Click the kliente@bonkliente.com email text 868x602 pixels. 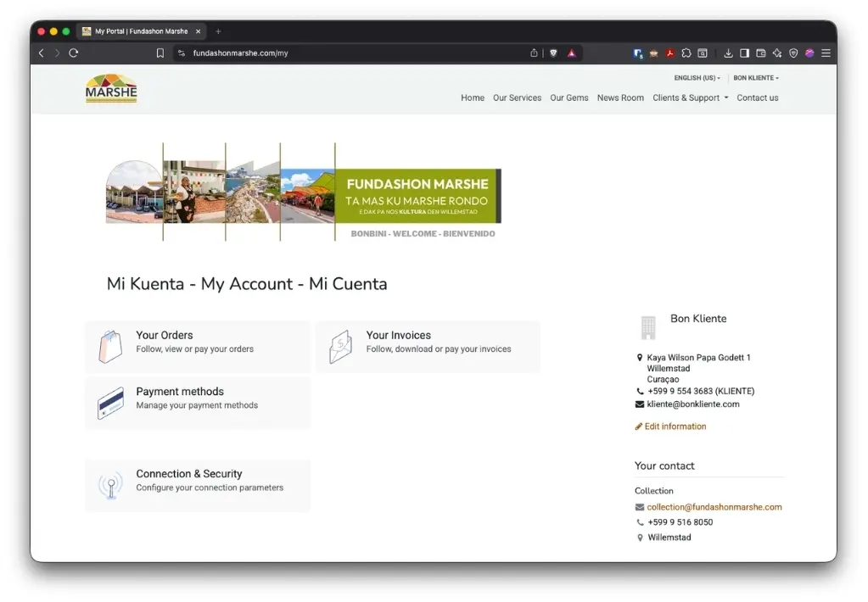point(693,404)
